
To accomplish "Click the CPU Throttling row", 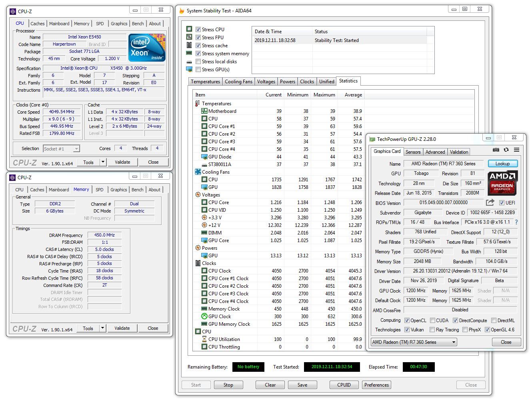I will click(278, 347).
